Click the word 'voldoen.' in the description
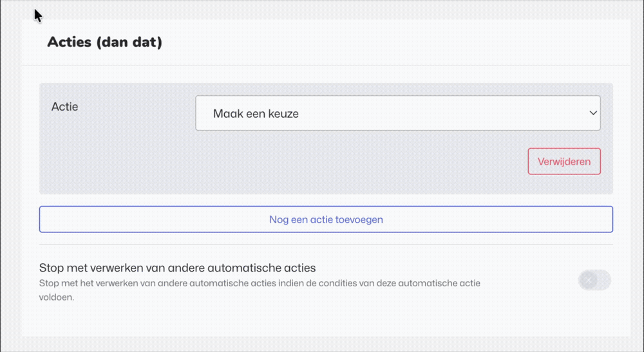The width and height of the screenshot is (644, 352). click(x=56, y=298)
